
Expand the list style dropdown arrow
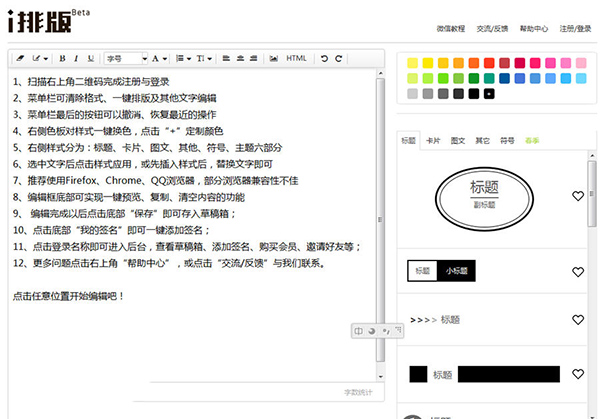tap(189, 59)
